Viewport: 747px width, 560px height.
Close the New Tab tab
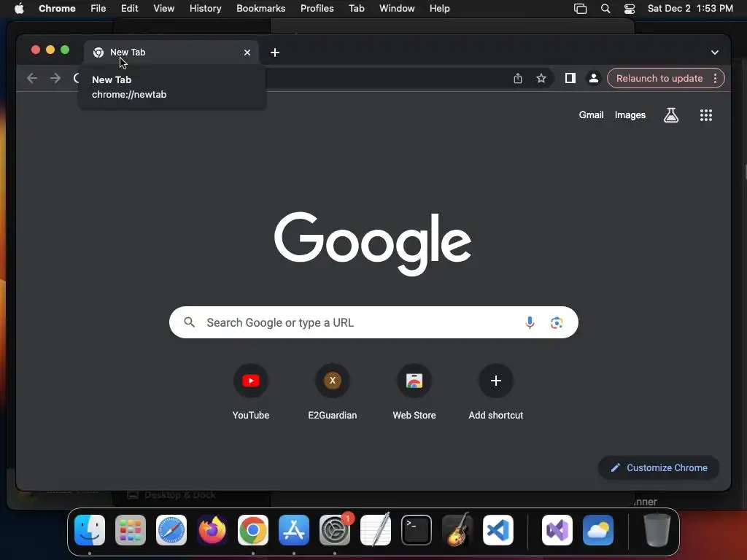pyautogui.click(x=247, y=52)
